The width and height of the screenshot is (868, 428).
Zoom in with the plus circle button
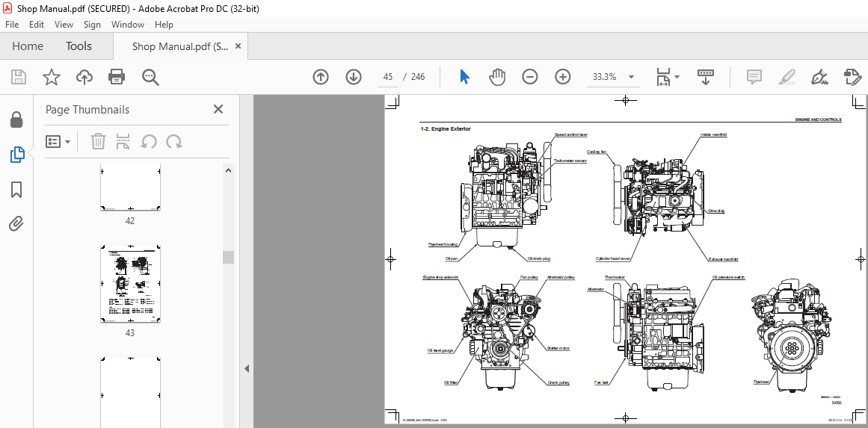562,77
